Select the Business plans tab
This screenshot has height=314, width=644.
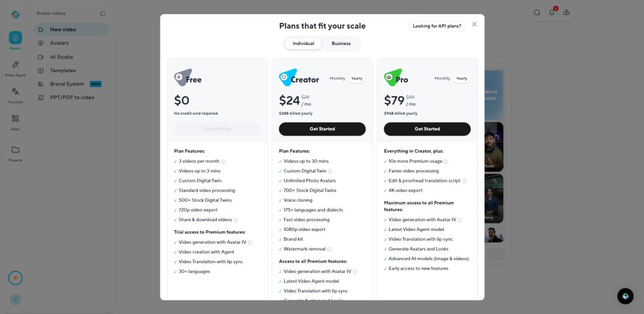point(341,43)
